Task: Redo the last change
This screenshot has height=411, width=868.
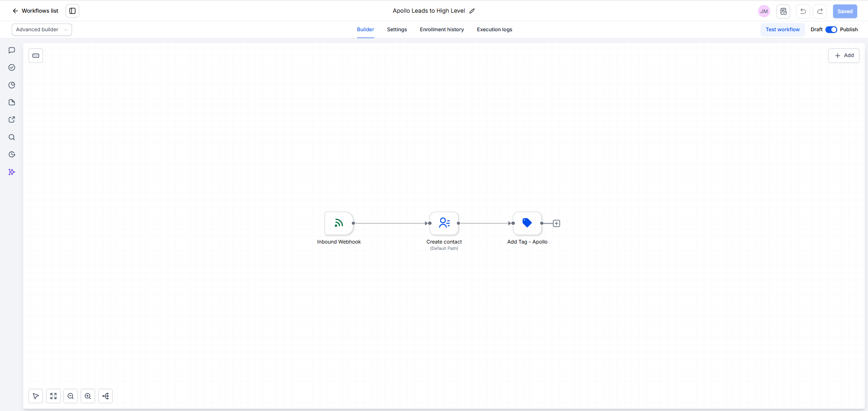Action: tap(820, 11)
